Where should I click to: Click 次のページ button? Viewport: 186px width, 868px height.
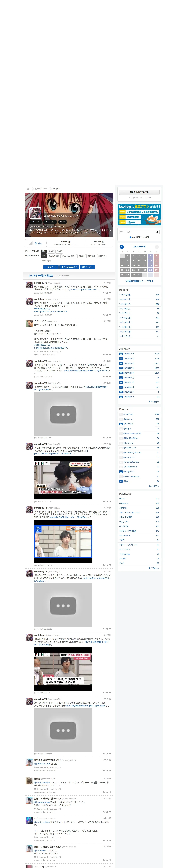point(87,267)
